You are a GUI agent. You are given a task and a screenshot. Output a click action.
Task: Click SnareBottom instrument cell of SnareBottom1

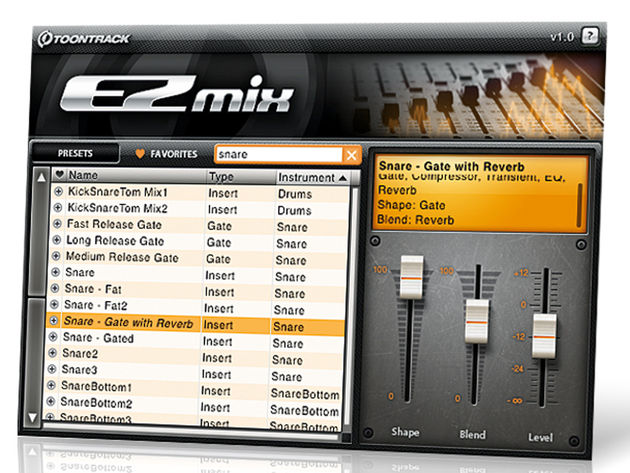coord(305,394)
